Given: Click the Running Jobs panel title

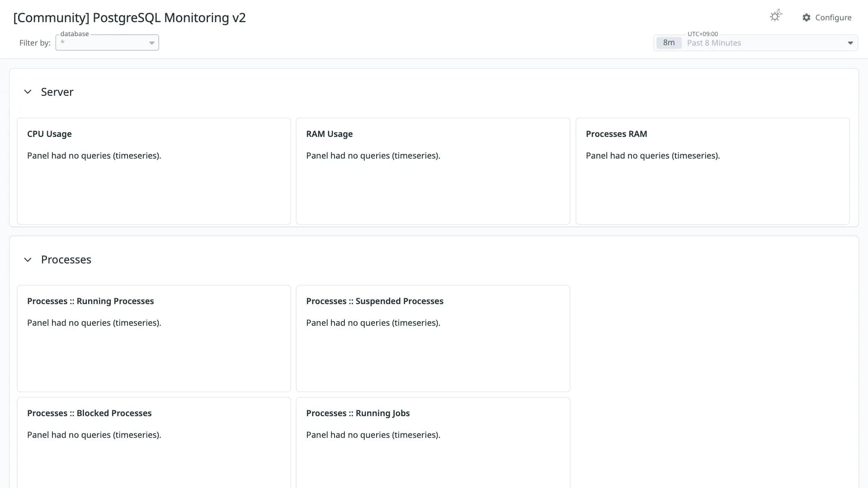Looking at the screenshot, I should pos(358,413).
